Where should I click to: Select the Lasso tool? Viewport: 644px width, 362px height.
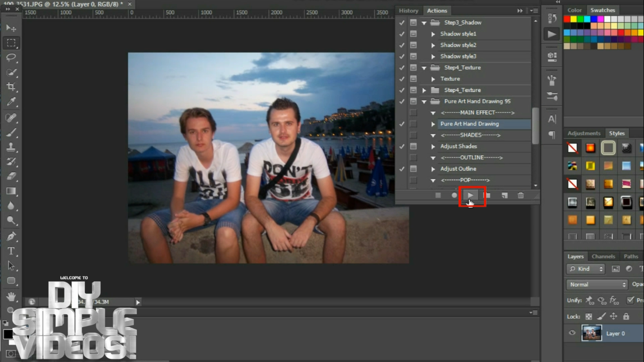(x=11, y=58)
